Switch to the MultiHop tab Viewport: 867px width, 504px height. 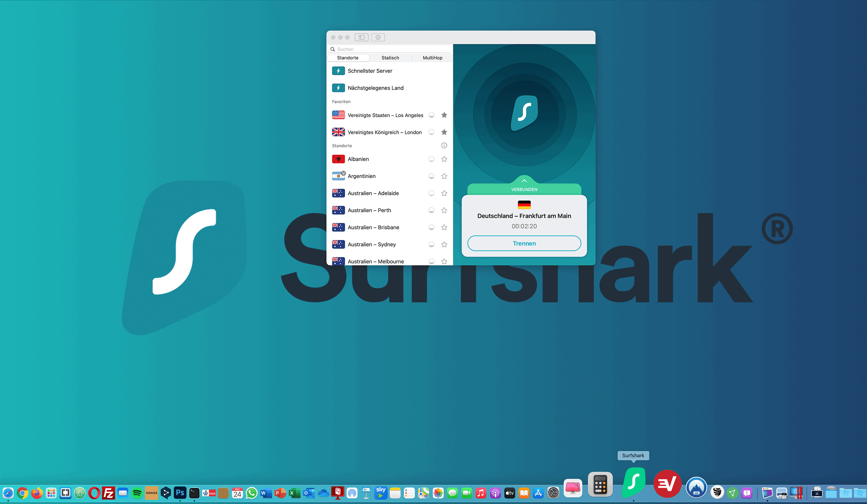[x=432, y=58]
